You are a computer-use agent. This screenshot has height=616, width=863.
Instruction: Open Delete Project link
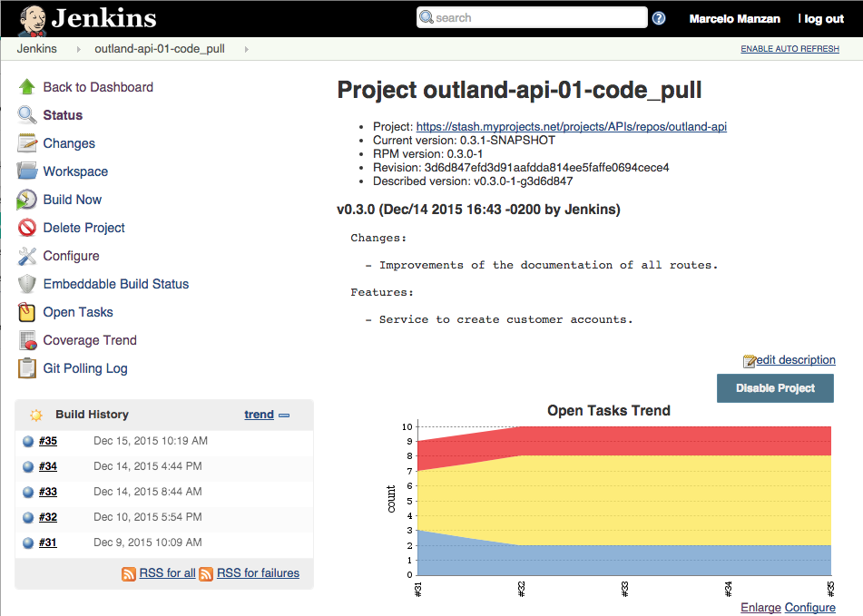click(x=83, y=228)
